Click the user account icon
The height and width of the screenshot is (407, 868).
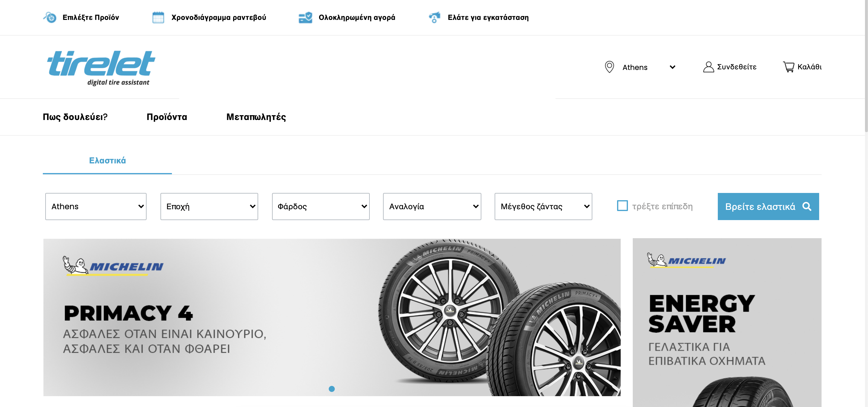coord(708,67)
